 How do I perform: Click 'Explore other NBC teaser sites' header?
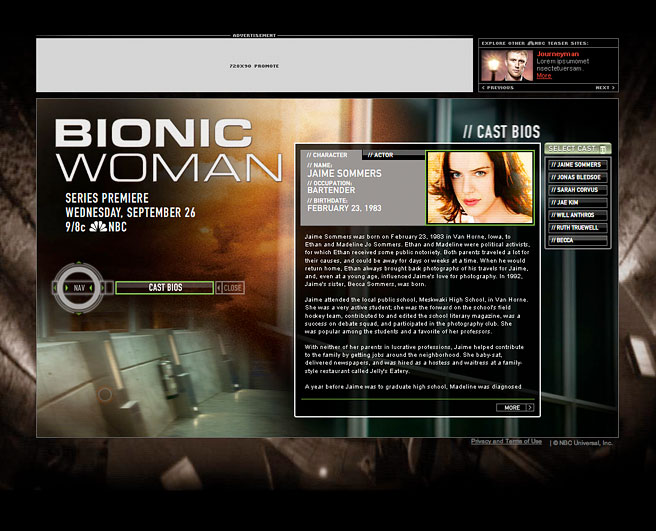point(535,43)
